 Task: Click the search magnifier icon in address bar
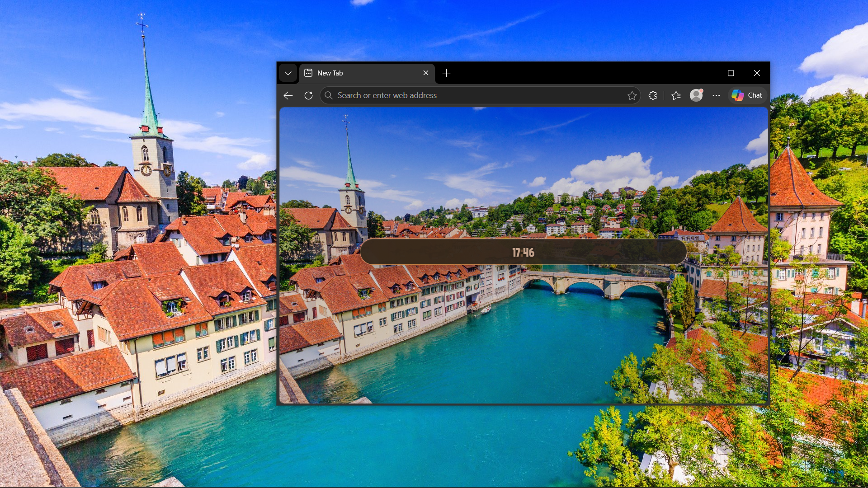(329, 95)
